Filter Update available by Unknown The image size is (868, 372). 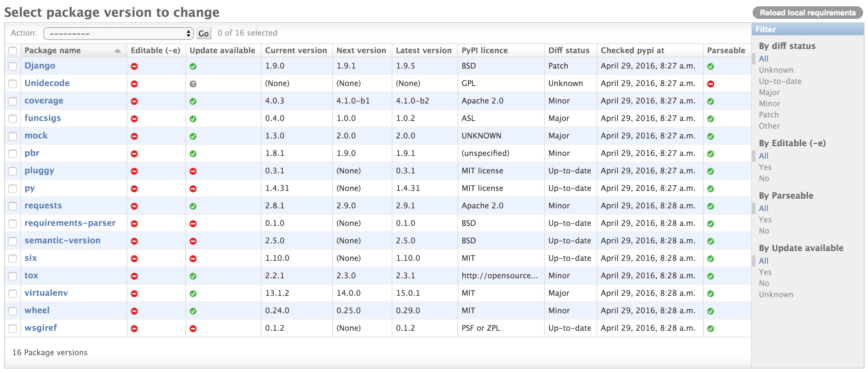tap(776, 294)
